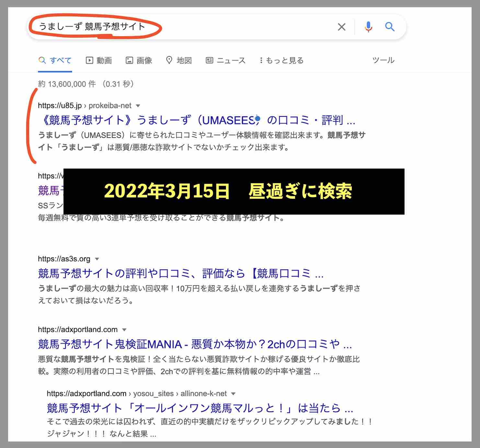
Task: Clear the search query using the X icon
Action: click(x=341, y=27)
